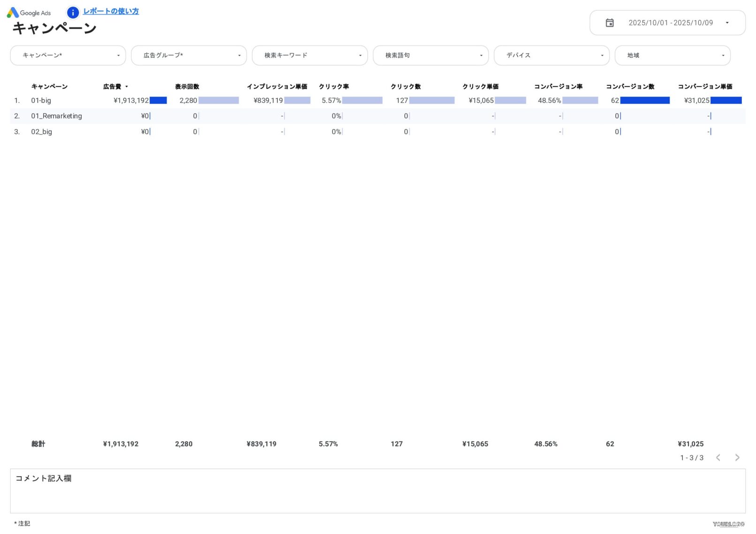Open the デバイス filter dropdown
The height and width of the screenshot is (534, 756).
[552, 55]
